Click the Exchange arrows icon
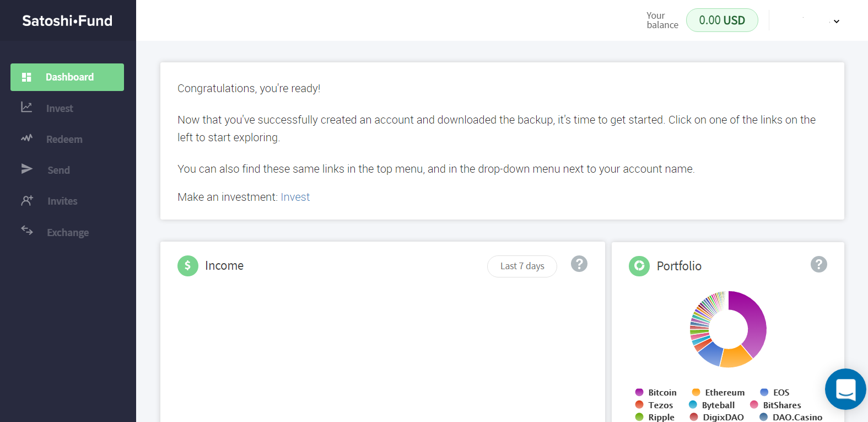This screenshot has width=868, height=422. [x=27, y=230]
